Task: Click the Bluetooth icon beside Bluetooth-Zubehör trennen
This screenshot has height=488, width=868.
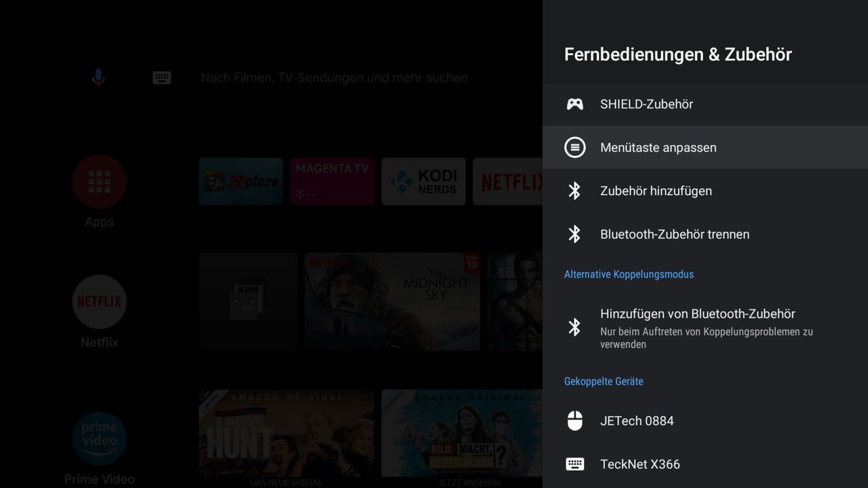Action: (574, 235)
